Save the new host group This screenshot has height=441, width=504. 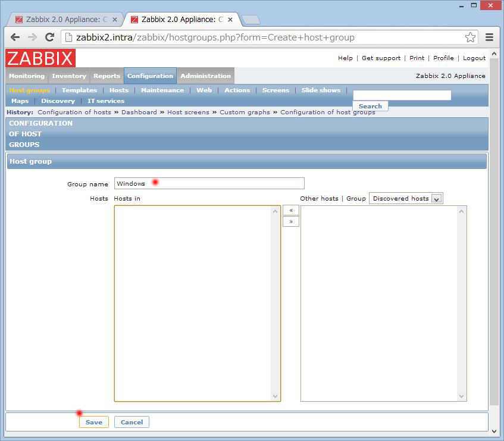tap(94, 422)
